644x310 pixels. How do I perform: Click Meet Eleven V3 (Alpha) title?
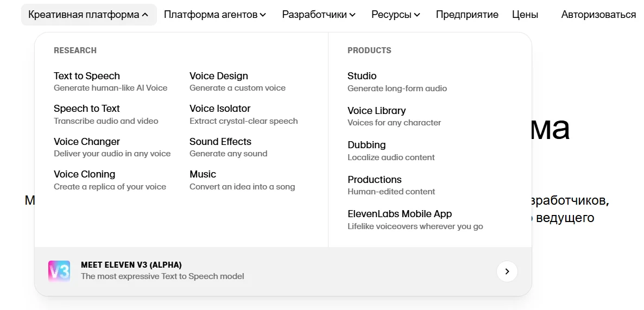click(131, 265)
